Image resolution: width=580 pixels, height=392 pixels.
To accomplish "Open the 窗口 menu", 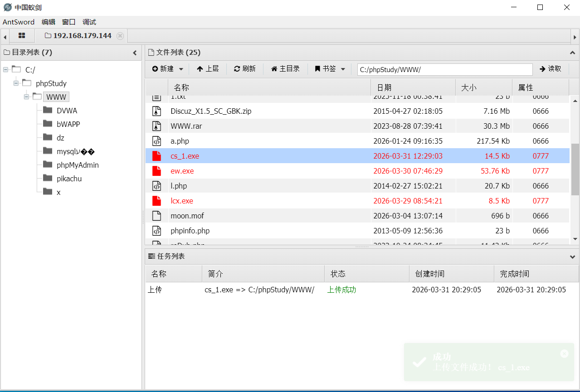I will pos(68,22).
